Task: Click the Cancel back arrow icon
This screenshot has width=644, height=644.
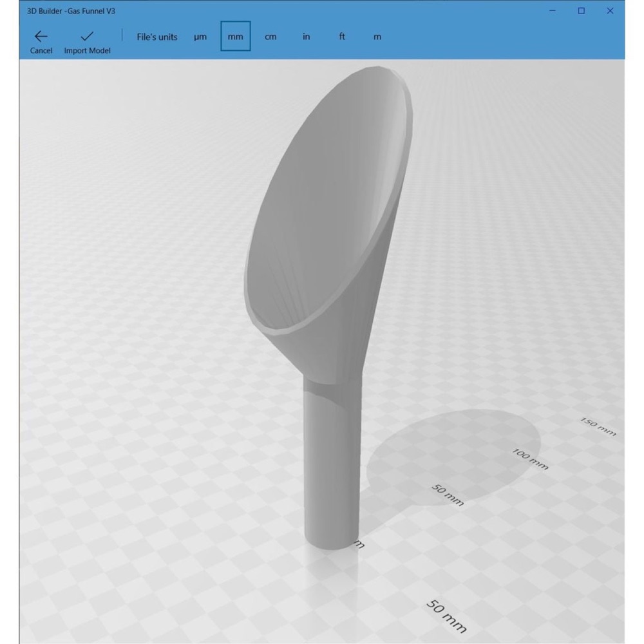Action: coord(41,37)
